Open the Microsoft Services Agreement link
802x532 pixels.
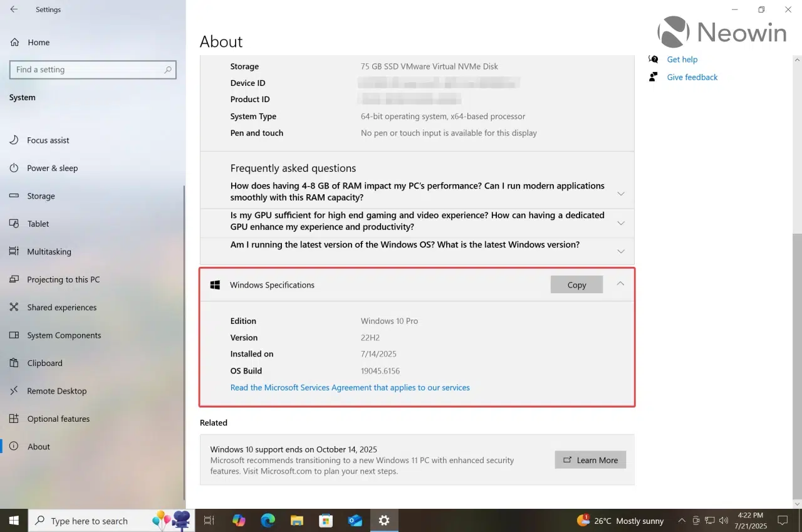click(x=350, y=387)
